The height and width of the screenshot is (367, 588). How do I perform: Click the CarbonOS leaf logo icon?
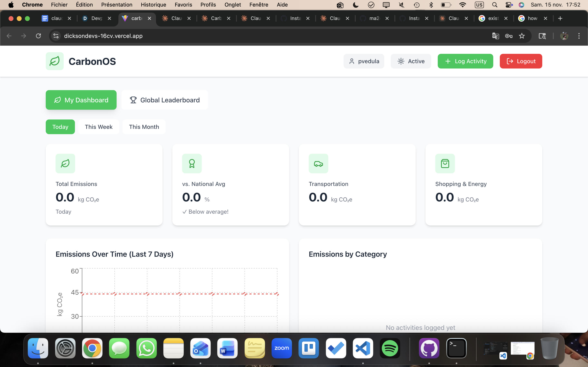[x=55, y=61]
